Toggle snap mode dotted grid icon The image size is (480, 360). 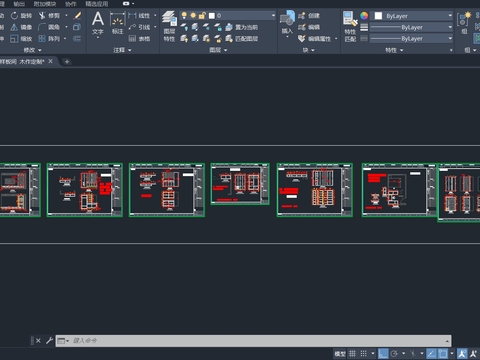[x=364, y=353]
